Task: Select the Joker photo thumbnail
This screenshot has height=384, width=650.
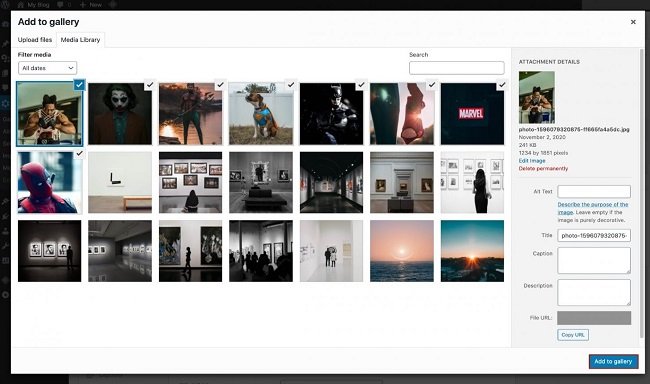Action: (x=120, y=114)
